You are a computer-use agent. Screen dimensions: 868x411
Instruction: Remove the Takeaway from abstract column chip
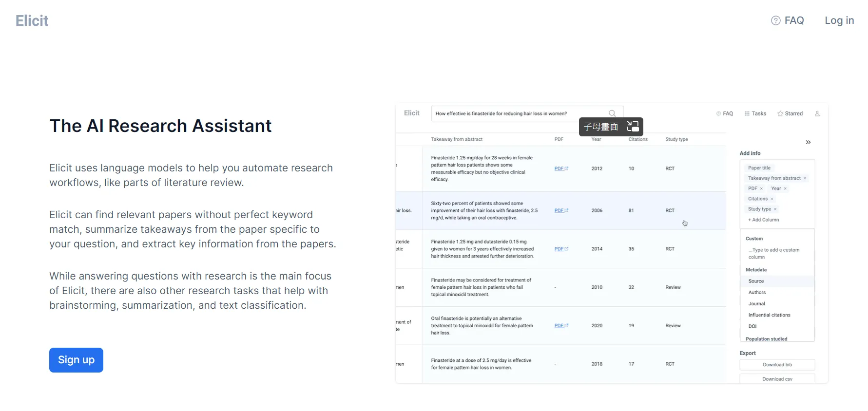click(805, 178)
